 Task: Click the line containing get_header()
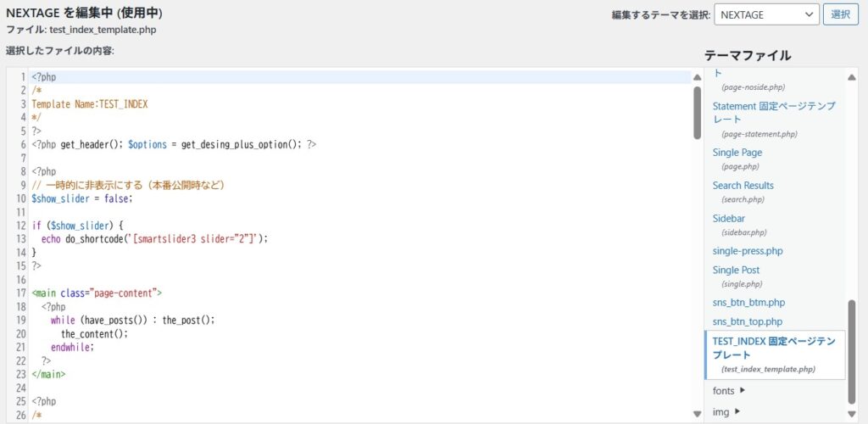point(174,144)
